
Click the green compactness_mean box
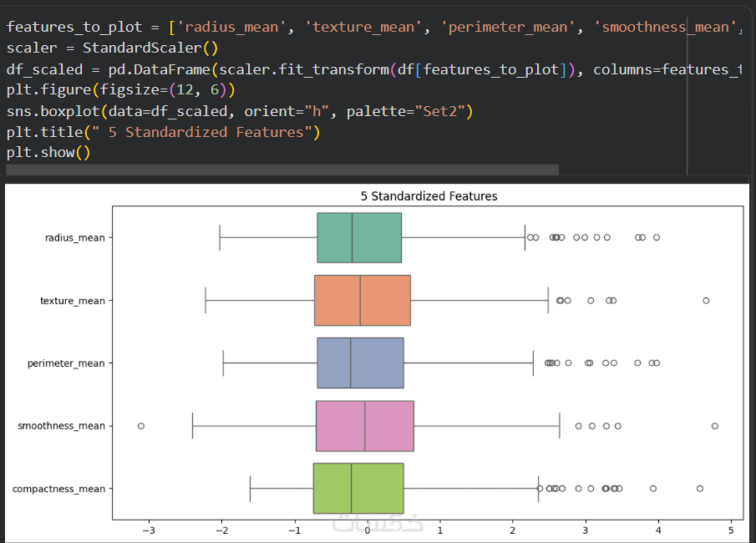358,488
